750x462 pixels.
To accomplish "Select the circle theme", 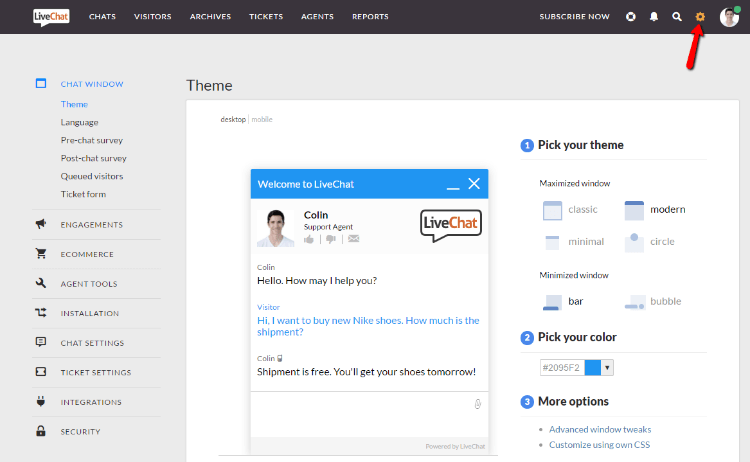I will click(650, 242).
